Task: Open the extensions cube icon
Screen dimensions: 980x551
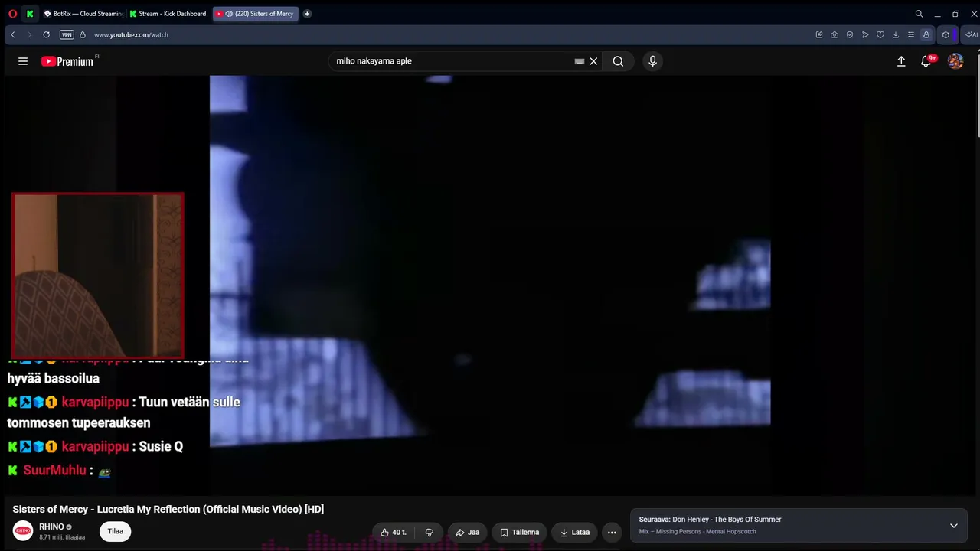Action: 946,34
